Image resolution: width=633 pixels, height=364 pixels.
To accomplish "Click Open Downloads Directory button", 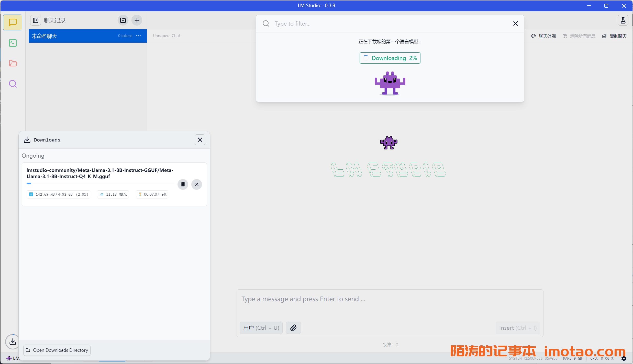I will pyautogui.click(x=57, y=350).
